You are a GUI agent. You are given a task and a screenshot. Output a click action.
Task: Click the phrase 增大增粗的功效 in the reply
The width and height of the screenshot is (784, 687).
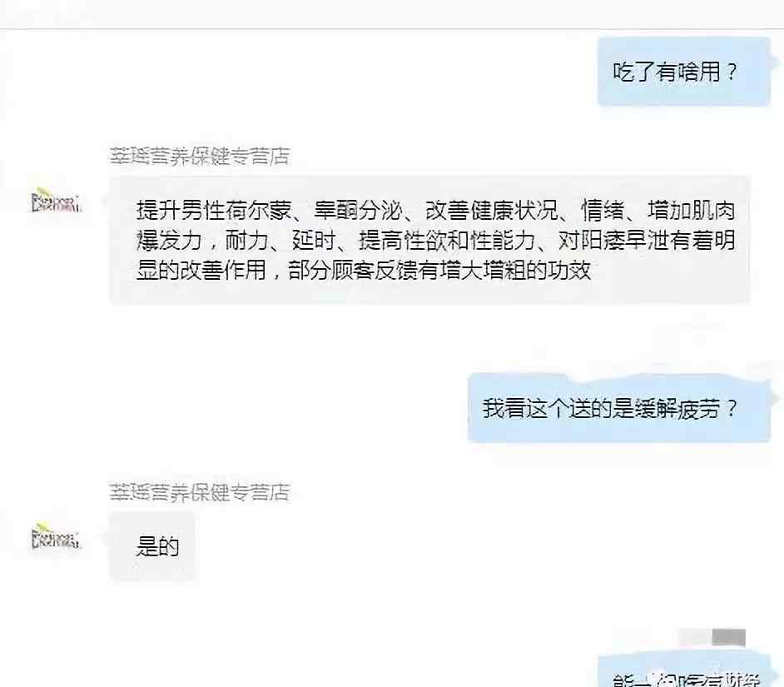coord(515,271)
